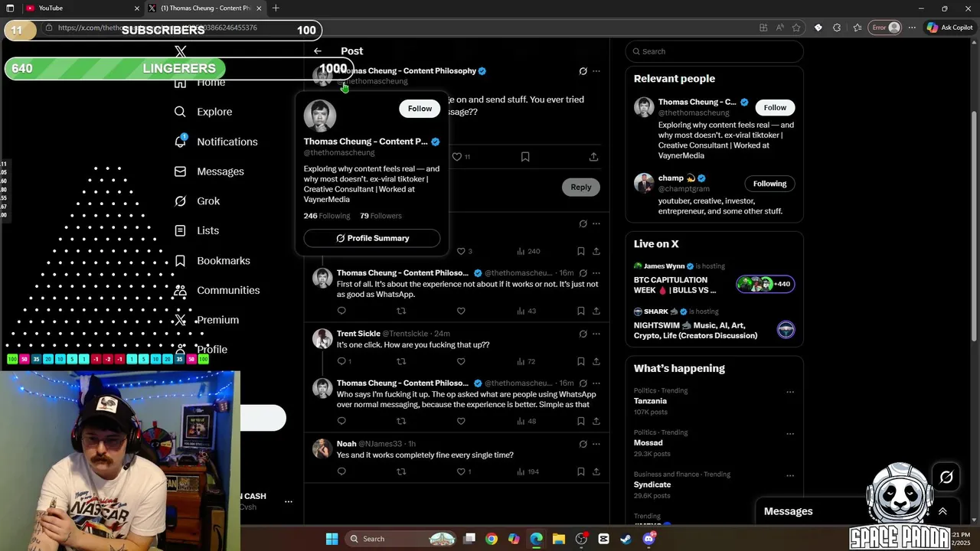Follow Thomas Cheung under Relevant people
980x551 pixels.
point(775,108)
